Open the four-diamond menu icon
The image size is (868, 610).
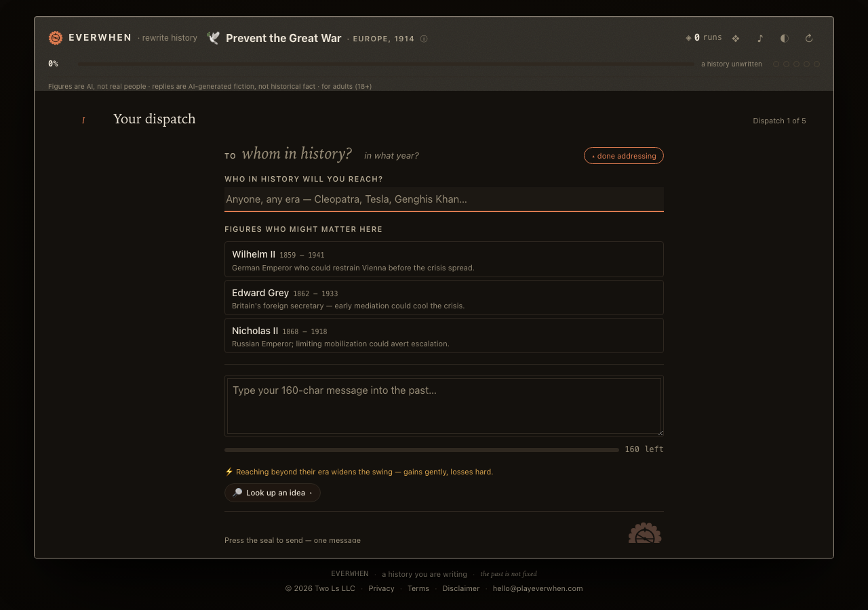click(x=736, y=39)
